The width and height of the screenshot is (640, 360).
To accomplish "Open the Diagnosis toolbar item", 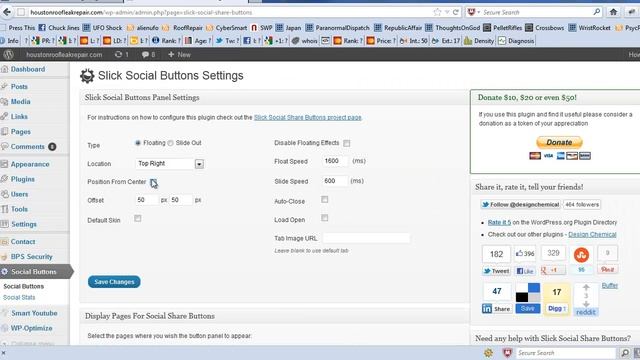I will pyautogui.click(x=516, y=41).
